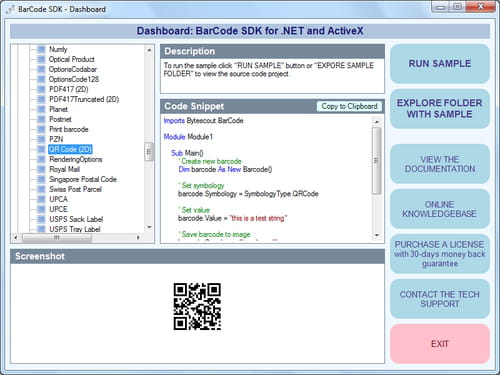Click the icon beside Planet item
500x375 pixels.
click(x=41, y=109)
